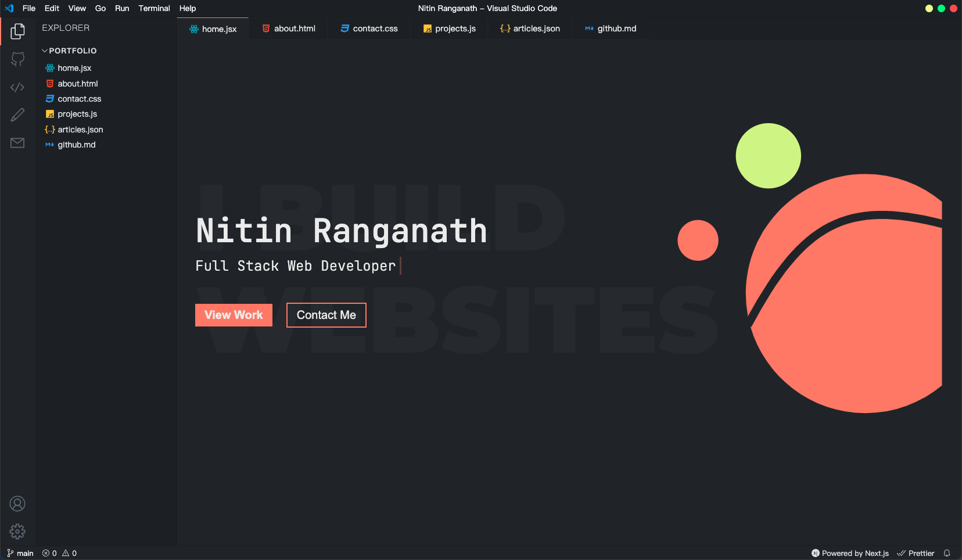962x560 pixels.
Task: Switch to the projects.js tab
Action: point(450,28)
